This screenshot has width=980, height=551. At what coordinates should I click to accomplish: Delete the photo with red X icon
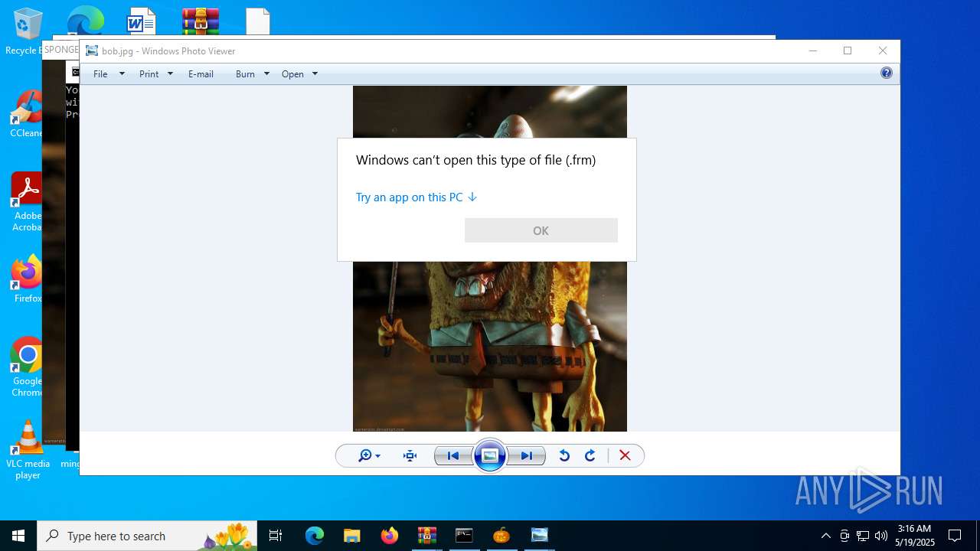coord(625,456)
